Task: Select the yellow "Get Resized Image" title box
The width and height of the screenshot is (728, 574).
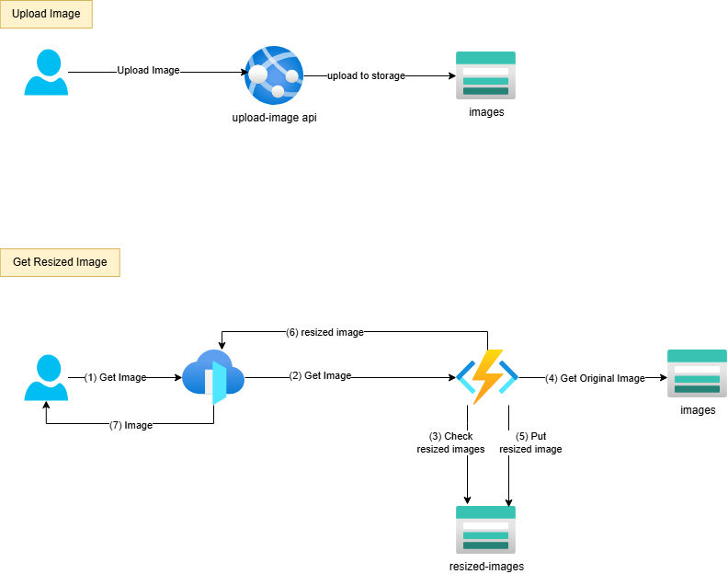Action: 60,262
